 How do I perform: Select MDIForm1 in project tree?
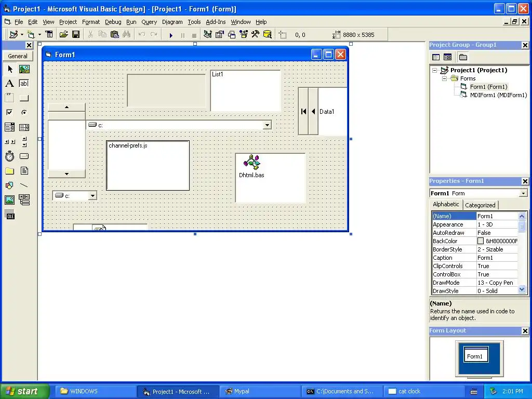tap(498, 95)
